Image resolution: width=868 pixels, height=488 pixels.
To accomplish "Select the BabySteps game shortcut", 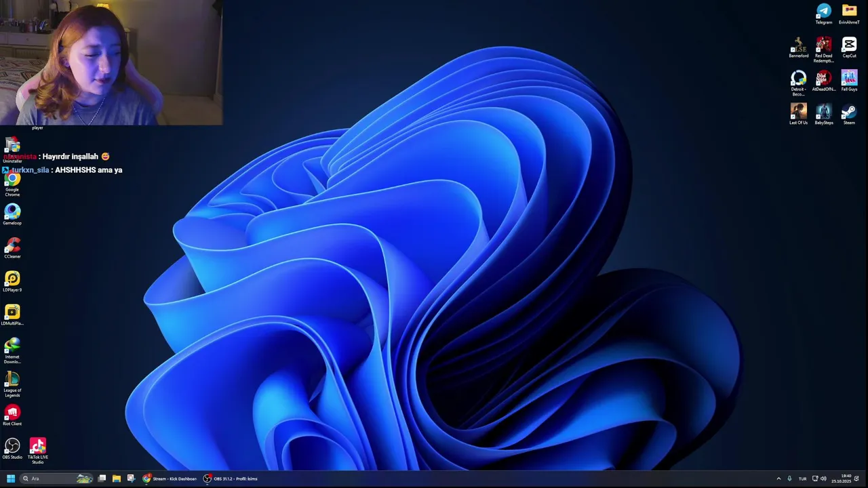I will pos(823,114).
